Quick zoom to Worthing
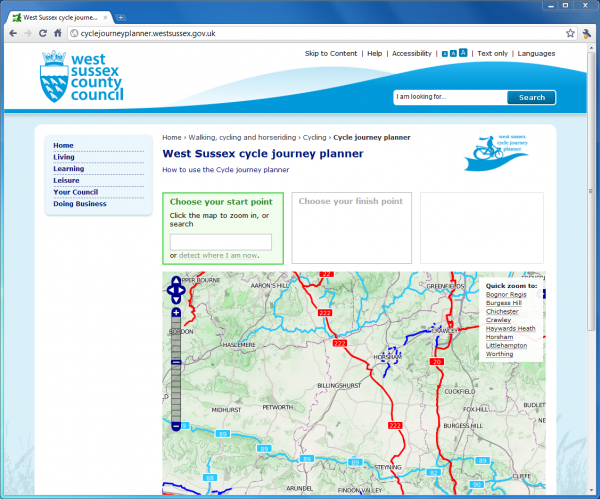Screen dimensions: 600x499 coord(499,354)
